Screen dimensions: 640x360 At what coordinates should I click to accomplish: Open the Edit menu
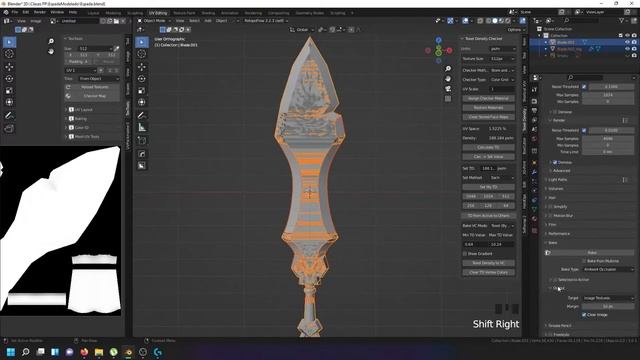(26, 12)
